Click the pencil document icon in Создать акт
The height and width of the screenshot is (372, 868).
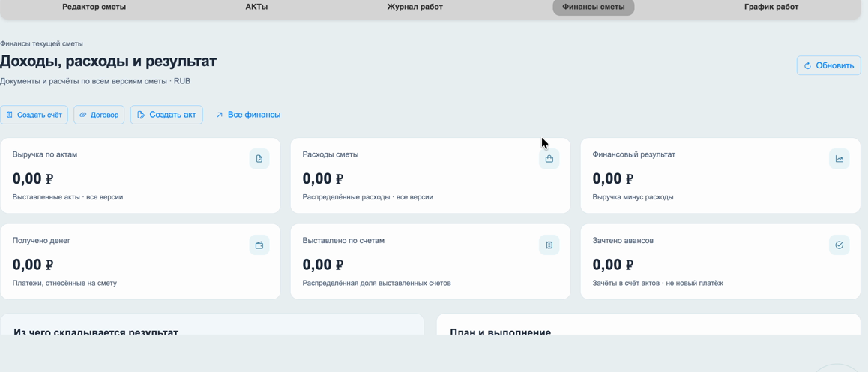click(141, 115)
